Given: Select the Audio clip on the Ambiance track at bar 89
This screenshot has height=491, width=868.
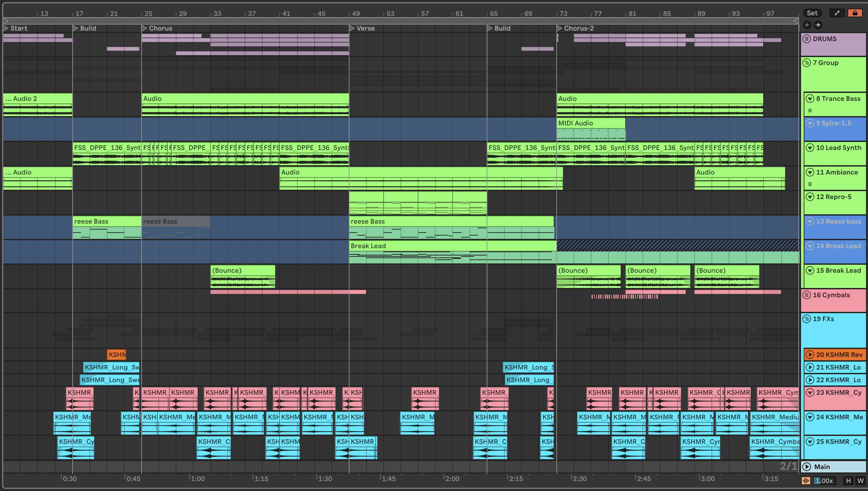Looking at the screenshot, I should point(740,178).
